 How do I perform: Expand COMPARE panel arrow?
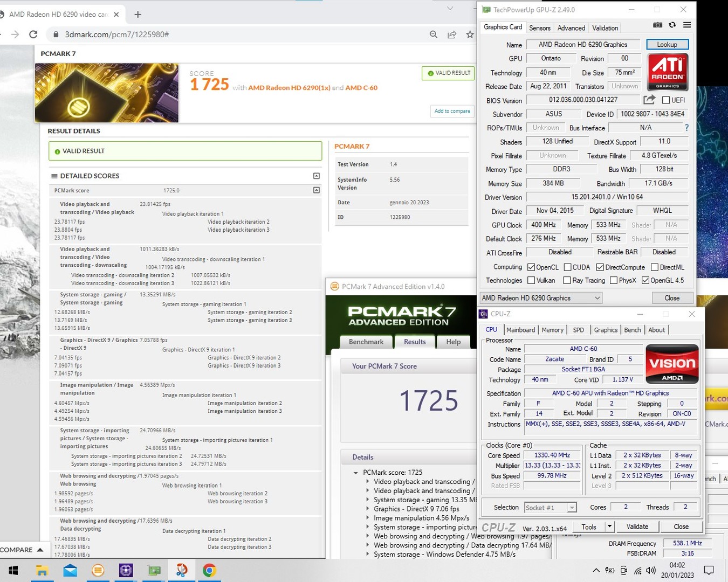click(40, 550)
